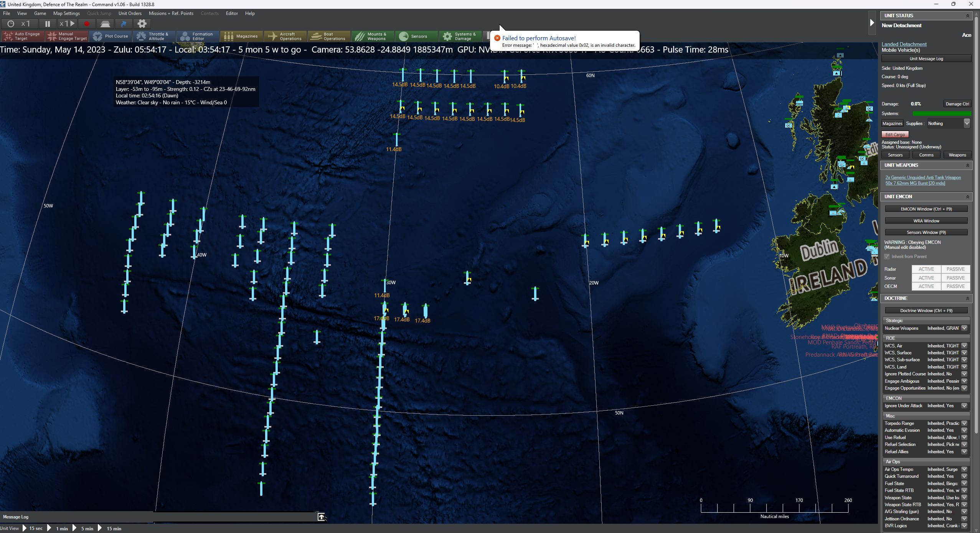Image resolution: width=980 pixels, height=533 pixels.
Task: Collapse the UNIT WEAPONS panel section
Action: point(967,165)
